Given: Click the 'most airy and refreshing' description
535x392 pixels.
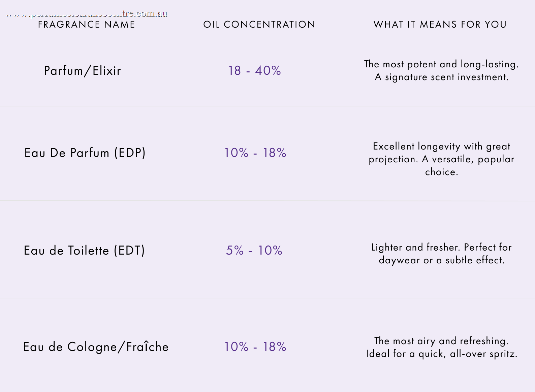Looking at the screenshot, I should point(441,341).
